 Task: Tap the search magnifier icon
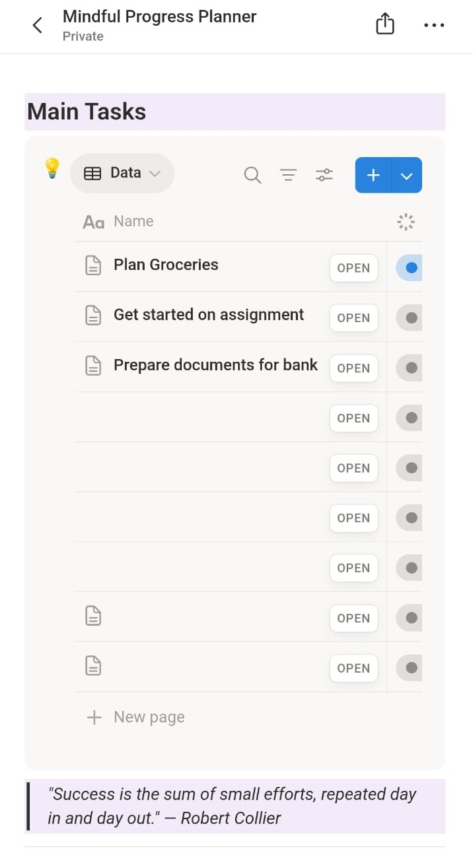252,175
